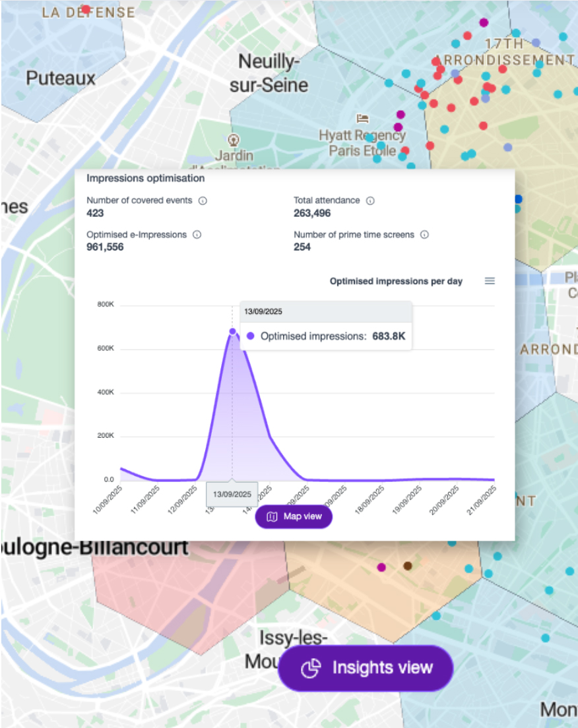Select the Hyatt Regency hotel icon

(362, 119)
